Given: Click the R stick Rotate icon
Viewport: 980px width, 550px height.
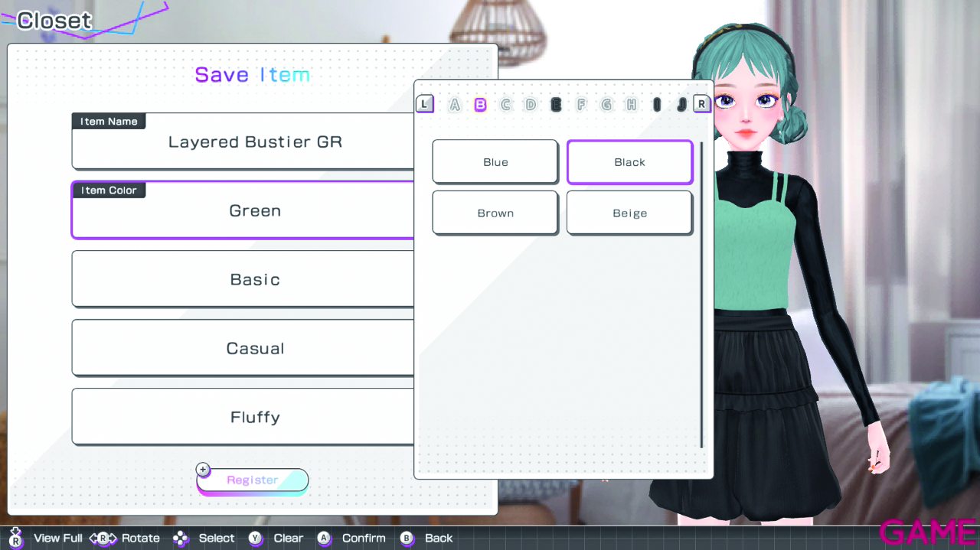Looking at the screenshot, I should point(103,538).
